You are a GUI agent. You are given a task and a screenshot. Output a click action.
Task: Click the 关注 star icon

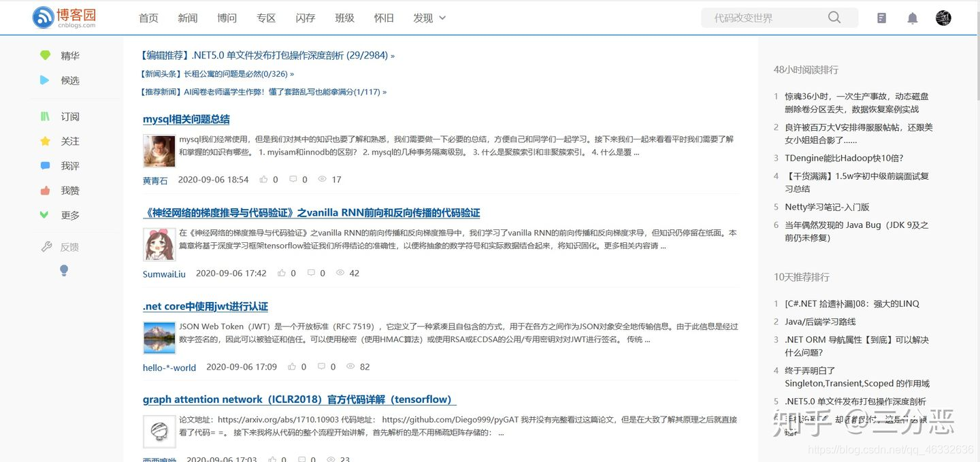point(45,141)
